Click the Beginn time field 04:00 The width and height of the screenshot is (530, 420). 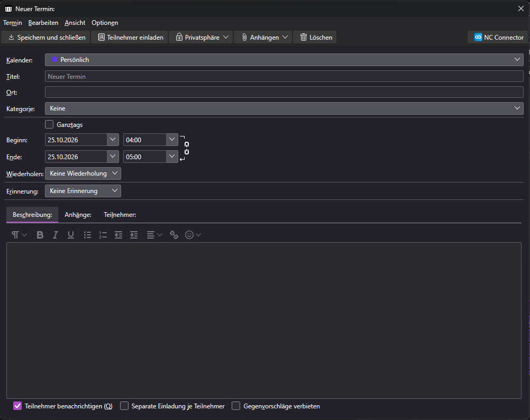[x=145, y=140]
